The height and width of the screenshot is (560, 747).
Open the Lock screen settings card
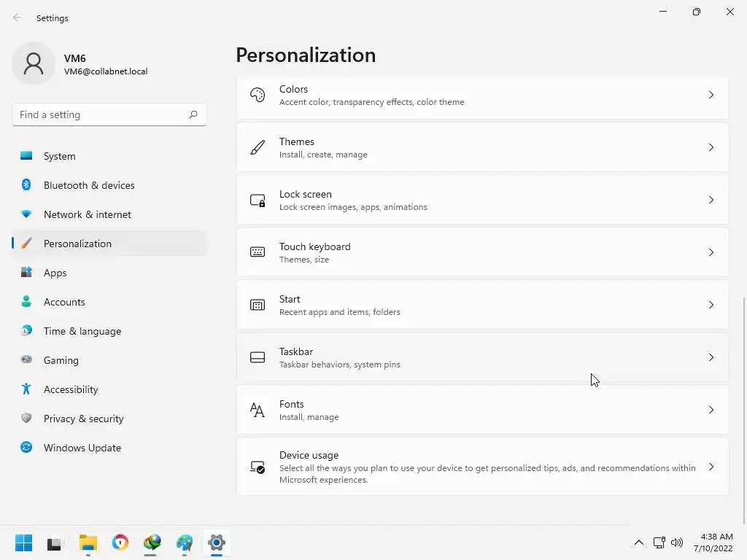483,200
